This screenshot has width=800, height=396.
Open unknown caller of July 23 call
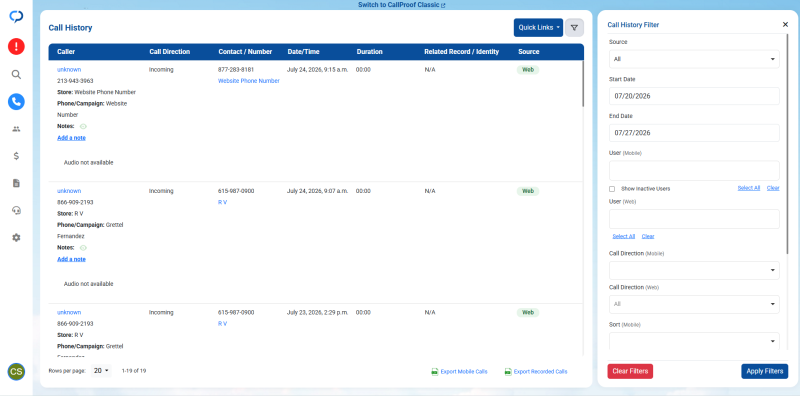click(69, 312)
